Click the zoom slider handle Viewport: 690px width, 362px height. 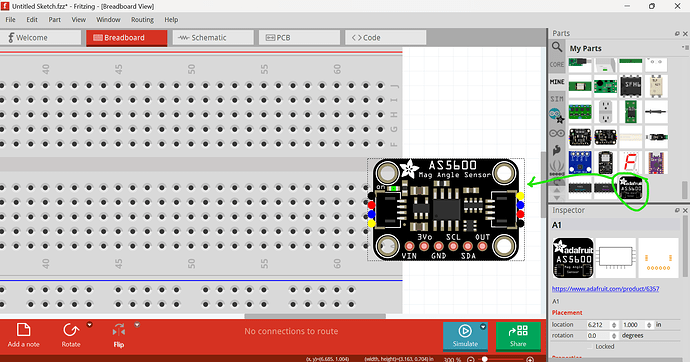tap(484, 359)
